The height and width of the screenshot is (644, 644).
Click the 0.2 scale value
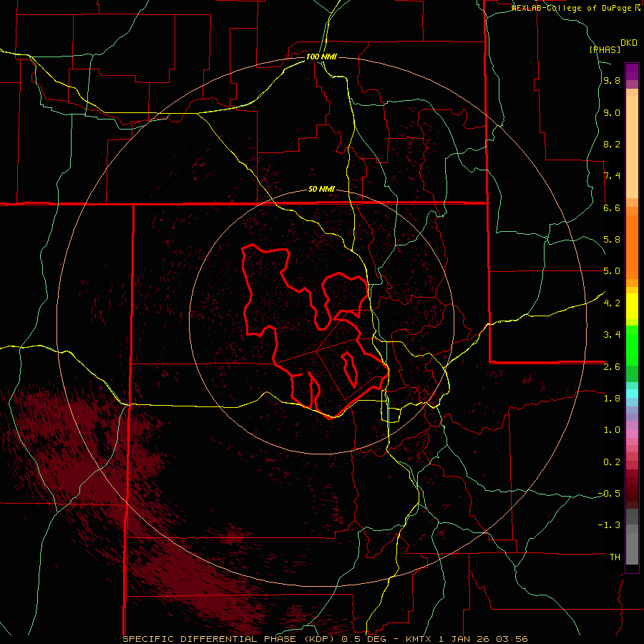tap(612, 462)
